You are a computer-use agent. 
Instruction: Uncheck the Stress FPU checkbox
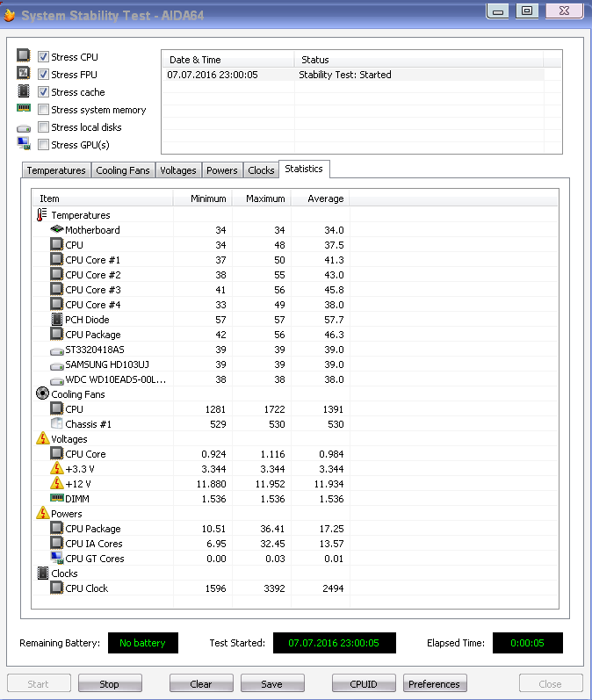[x=43, y=74]
